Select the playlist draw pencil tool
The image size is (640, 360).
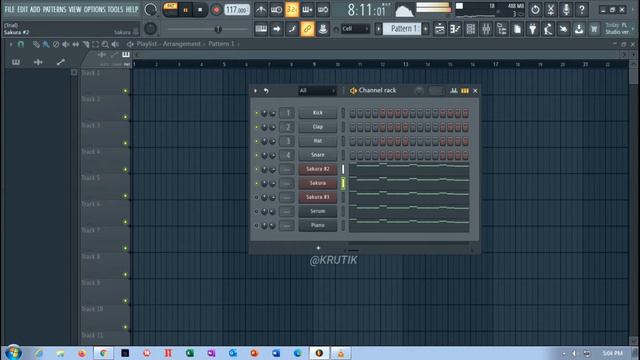coord(36,44)
